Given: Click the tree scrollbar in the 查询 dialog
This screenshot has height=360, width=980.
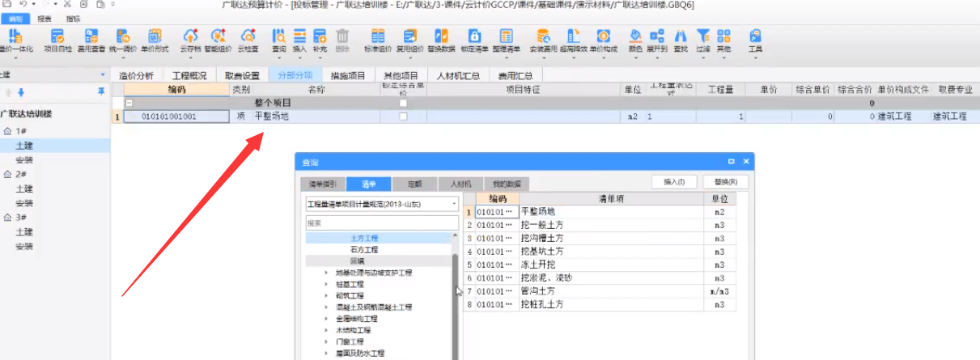Looking at the screenshot, I should click(455, 306).
